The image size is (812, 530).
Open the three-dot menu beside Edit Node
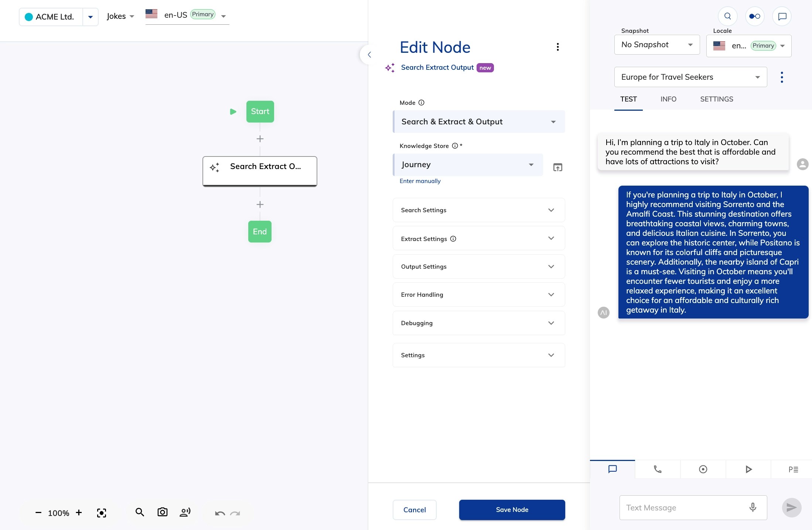coord(557,47)
